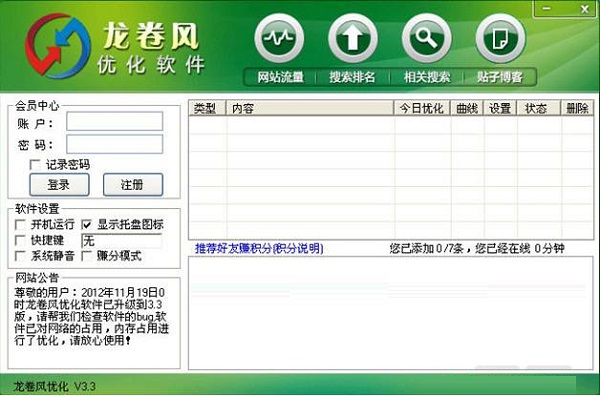Click the 注册 button
This screenshot has width=600, height=396.
pos(133,185)
